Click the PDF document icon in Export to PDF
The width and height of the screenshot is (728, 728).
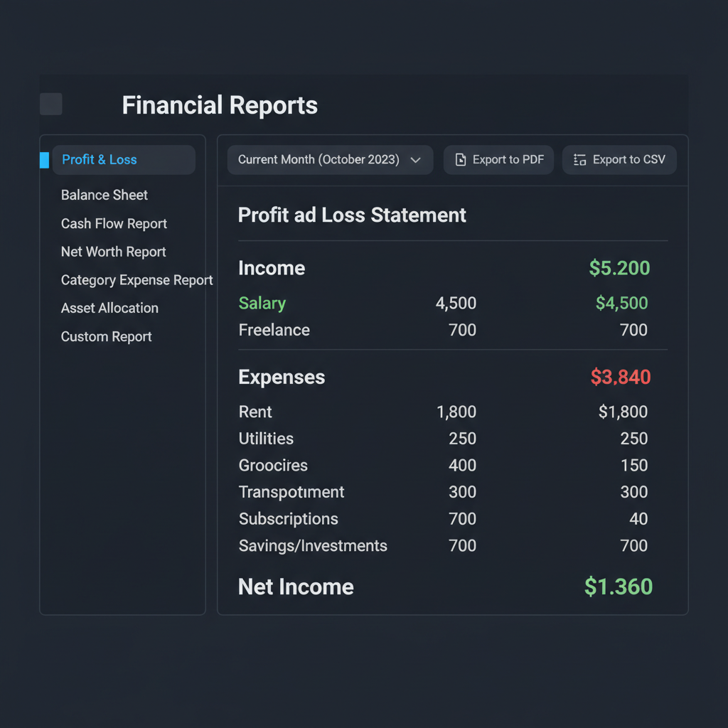coord(460,160)
